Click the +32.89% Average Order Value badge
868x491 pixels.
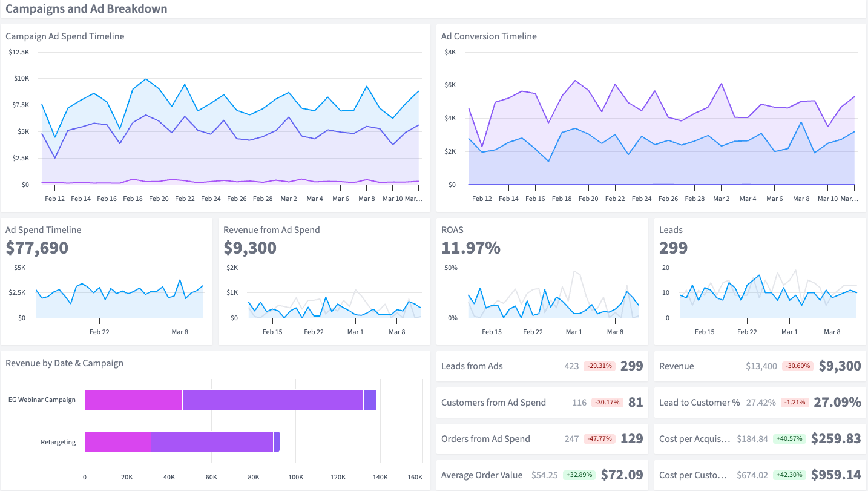pyautogui.click(x=579, y=475)
